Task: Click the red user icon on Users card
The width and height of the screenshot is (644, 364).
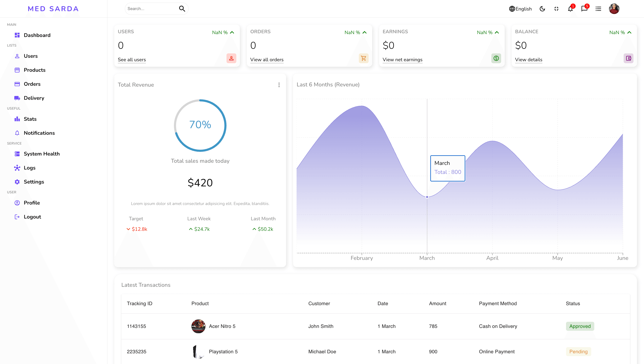Action: pos(231,58)
